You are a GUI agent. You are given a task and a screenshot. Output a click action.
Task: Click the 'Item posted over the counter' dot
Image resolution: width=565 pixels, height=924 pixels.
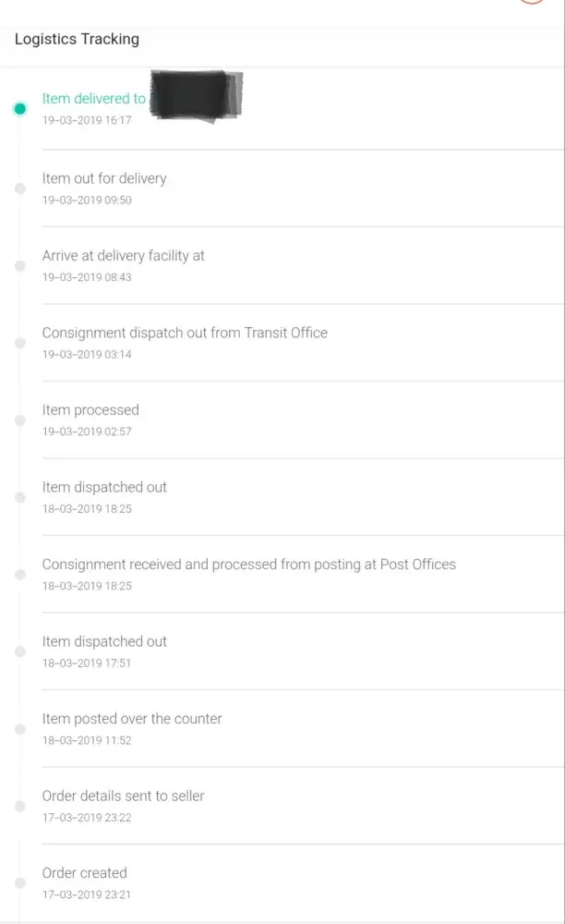click(x=20, y=729)
